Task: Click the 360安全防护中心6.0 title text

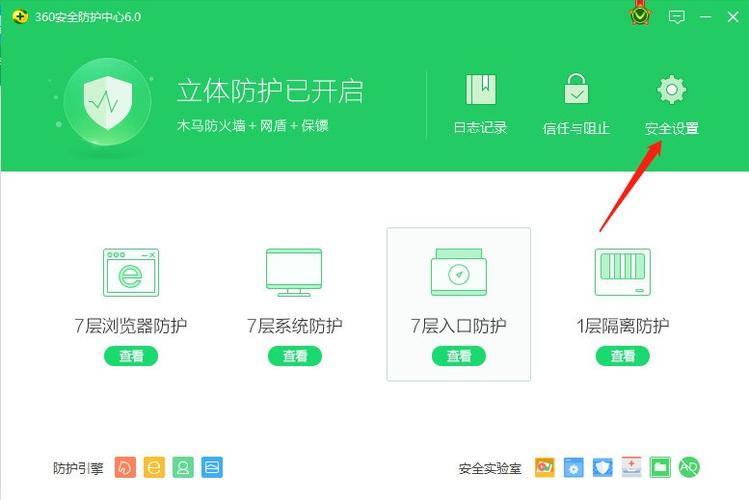Action: coord(88,17)
